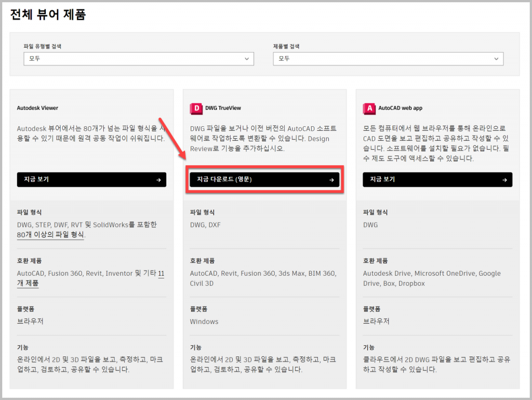This screenshot has height=400, width=532.
Task: Click 지금 보기 button under Autodesk Viewer
Action: click(x=91, y=179)
